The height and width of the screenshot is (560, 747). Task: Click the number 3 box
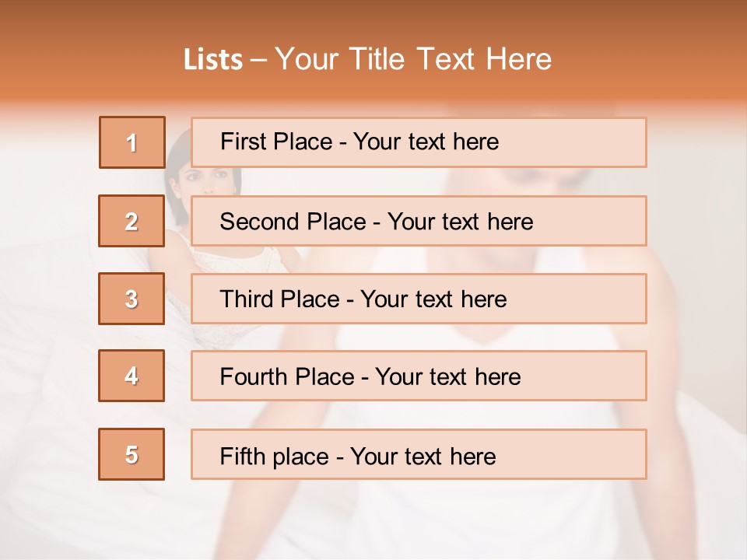(132, 299)
